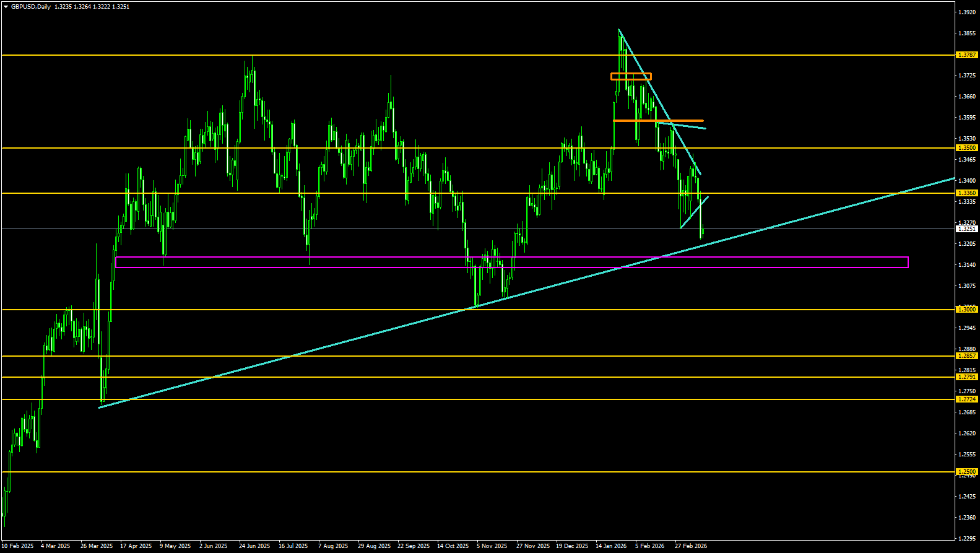
Task: Click the 1.3855 price scale value
Action: tap(967, 33)
